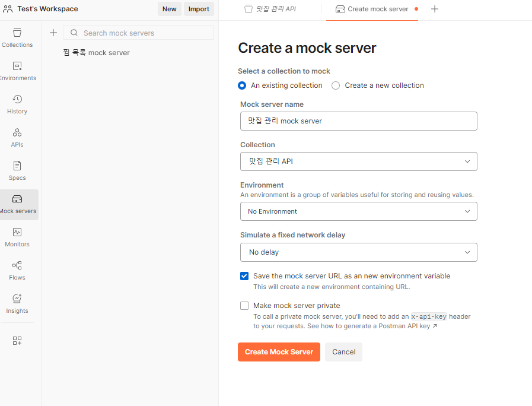Click the search magnifier icon
This screenshot has width=532, height=406.
click(x=74, y=33)
